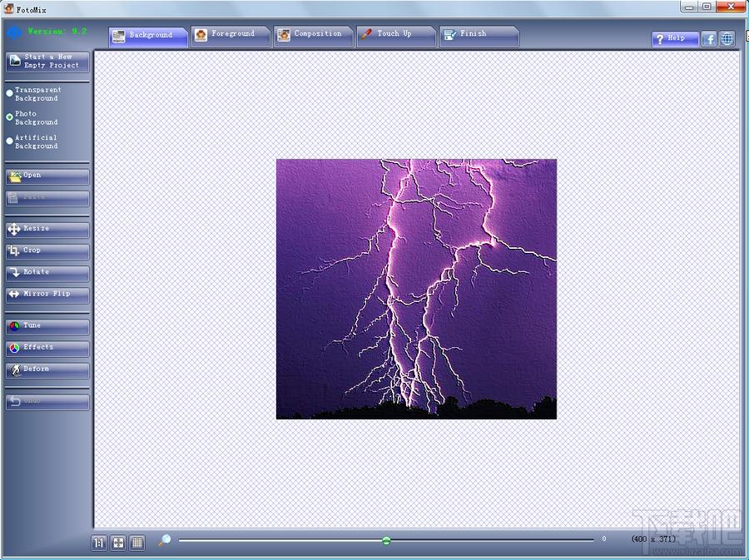The height and width of the screenshot is (560, 749).
Task: Click the globe website icon
Action: 727,38
